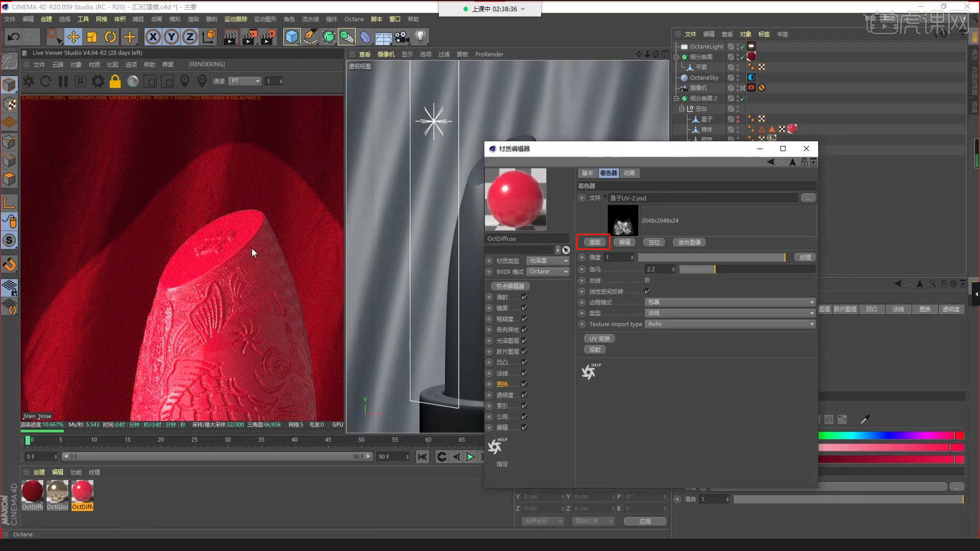The height and width of the screenshot is (551, 980).
Task: Toggle the X axis lock
Action: coord(153,37)
